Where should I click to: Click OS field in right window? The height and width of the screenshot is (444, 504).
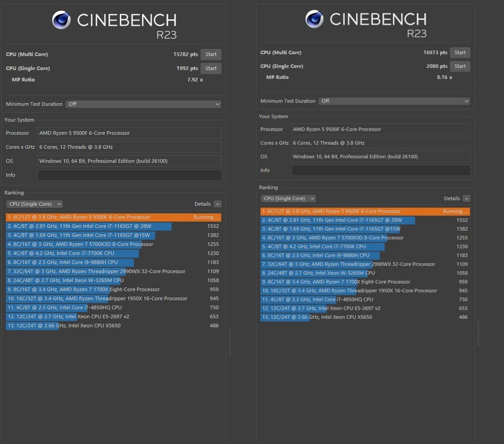(x=381, y=156)
